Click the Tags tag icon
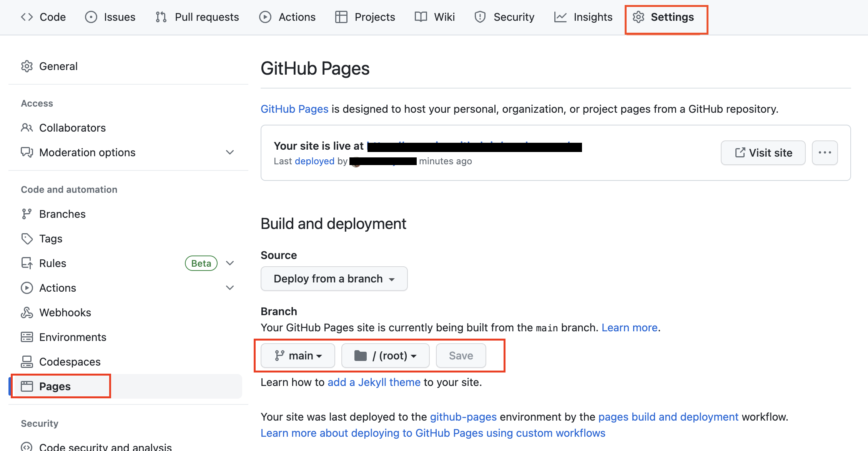The height and width of the screenshot is (451, 868). coord(27,239)
